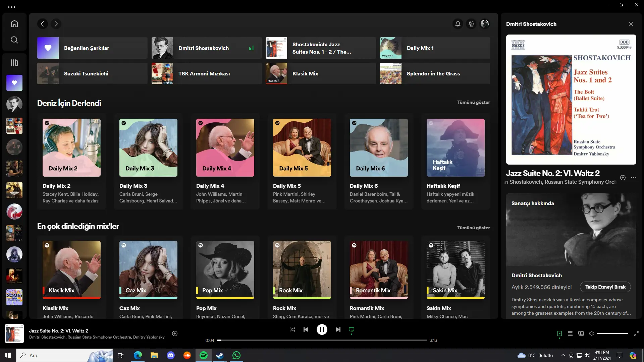Open Daily Mix 6 card cover
The image size is (644, 362).
coord(379,147)
